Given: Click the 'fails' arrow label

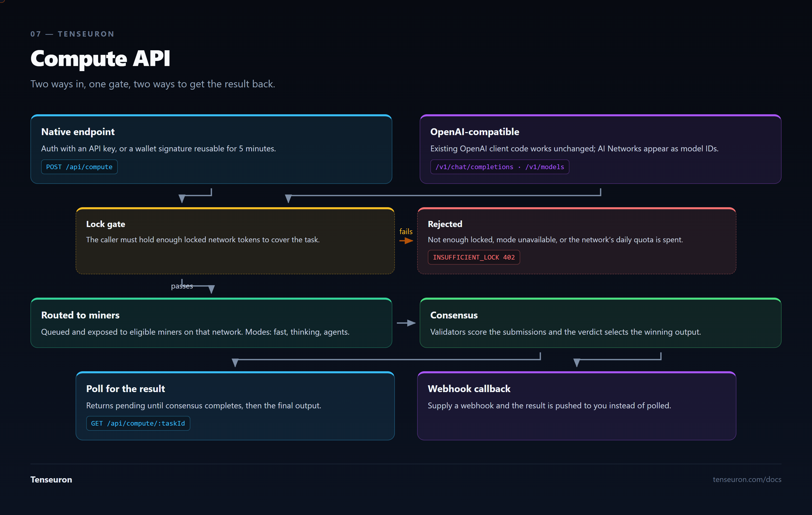Looking at the screenshot, I should [406, 232].
